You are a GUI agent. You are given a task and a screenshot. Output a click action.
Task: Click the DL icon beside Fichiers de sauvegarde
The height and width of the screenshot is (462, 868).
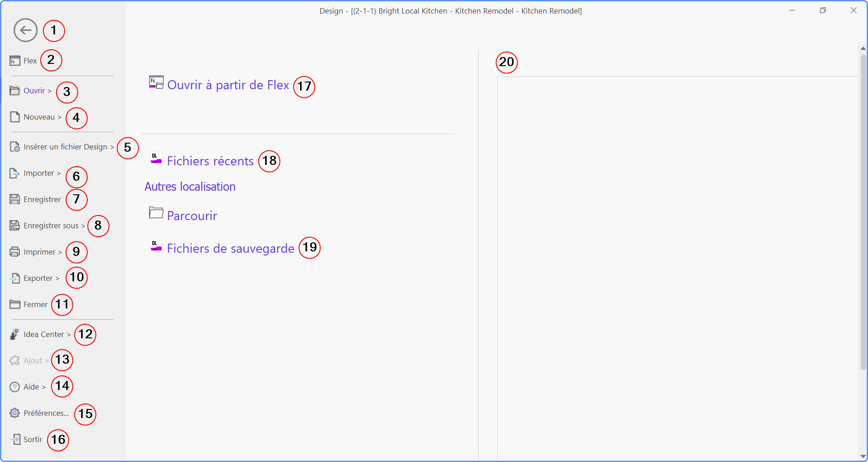coord(156,245)
